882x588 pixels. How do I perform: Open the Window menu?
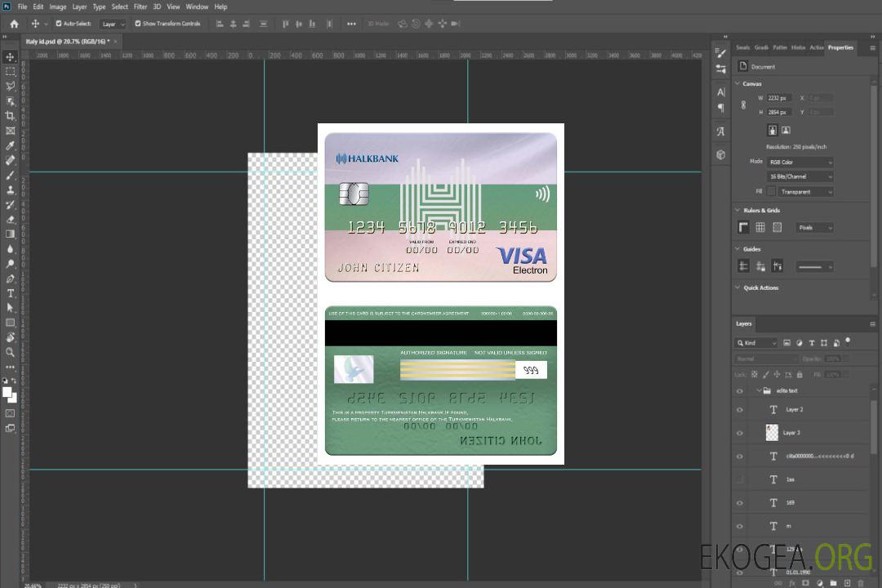coord(197,7)
